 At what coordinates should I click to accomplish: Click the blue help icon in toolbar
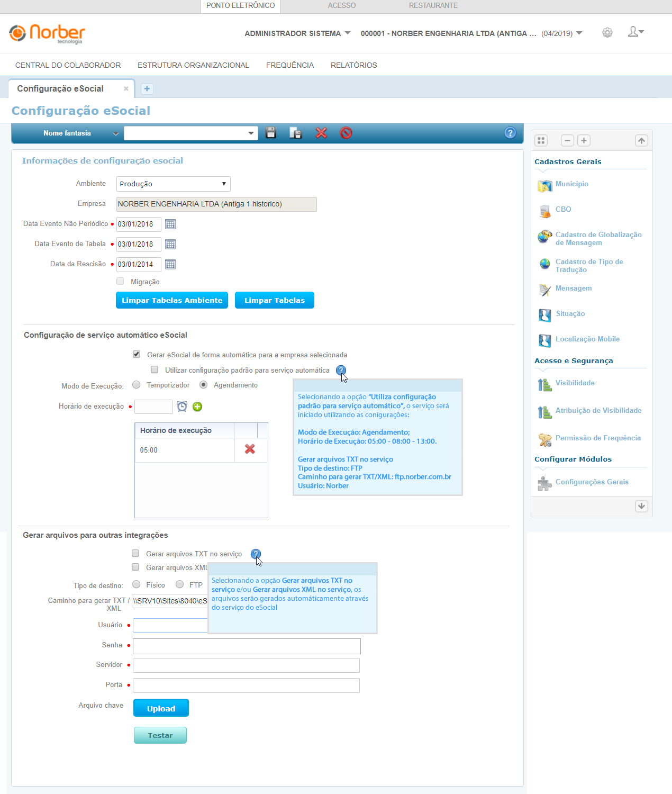point(510,133)
